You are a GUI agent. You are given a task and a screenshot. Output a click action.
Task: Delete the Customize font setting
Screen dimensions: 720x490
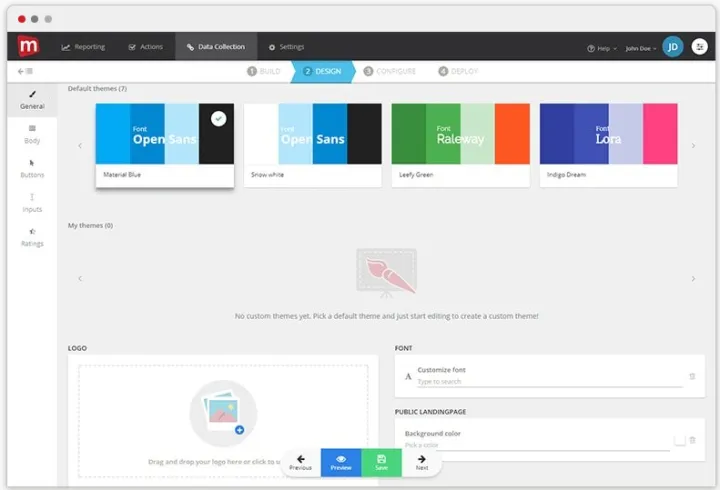(692, 376)
